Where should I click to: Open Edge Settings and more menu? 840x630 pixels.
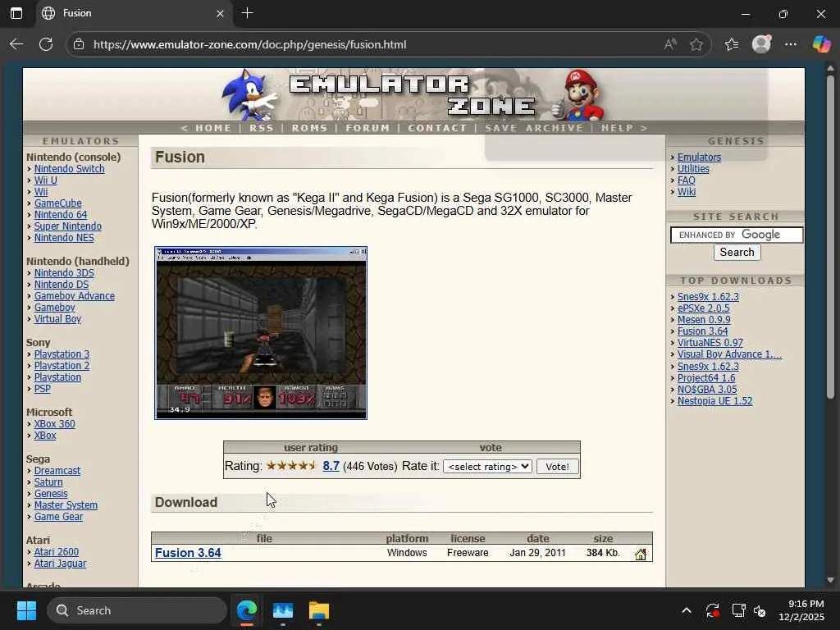[791, 44]
